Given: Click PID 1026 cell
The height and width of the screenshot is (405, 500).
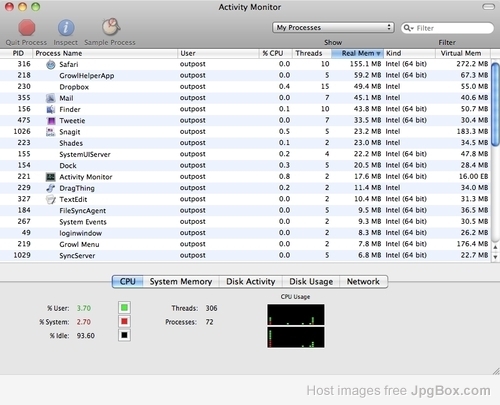Looking at the screenshot, I should (x=22, y=132).
